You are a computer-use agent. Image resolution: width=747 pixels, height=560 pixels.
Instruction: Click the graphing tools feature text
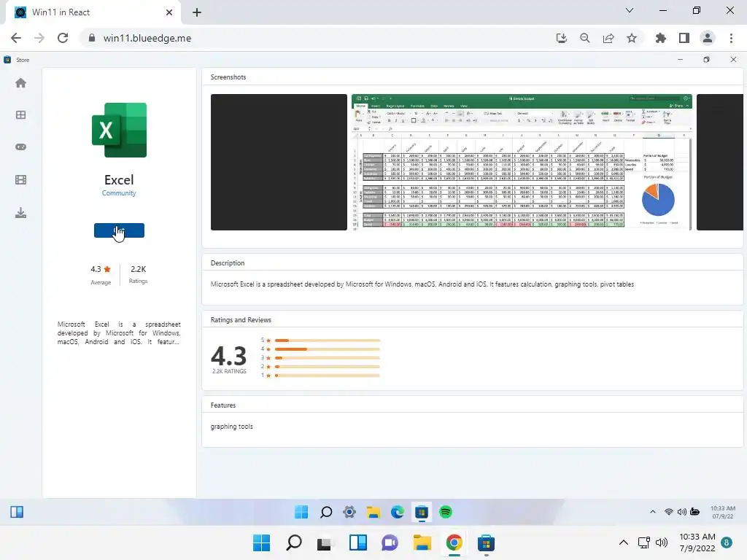coord(231,426)
